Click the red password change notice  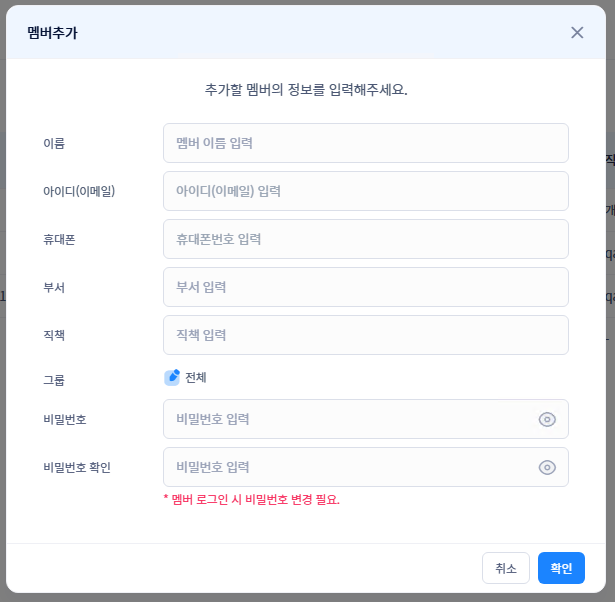click(251, 499)
